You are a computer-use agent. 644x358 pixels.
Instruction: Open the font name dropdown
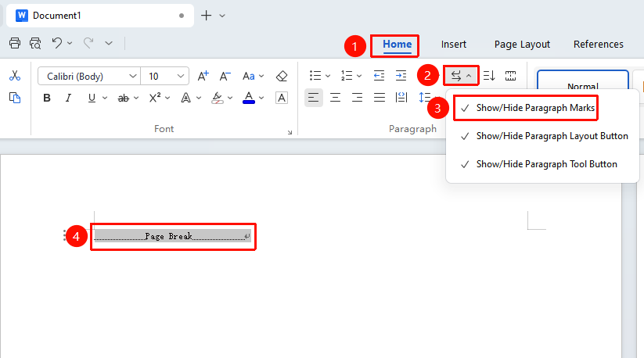[133, 76]
